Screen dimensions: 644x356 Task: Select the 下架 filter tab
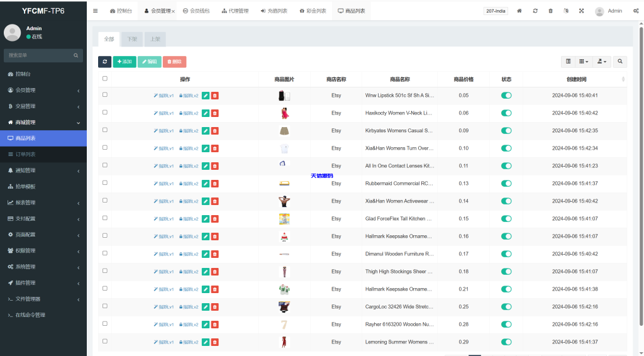point(132,39)
